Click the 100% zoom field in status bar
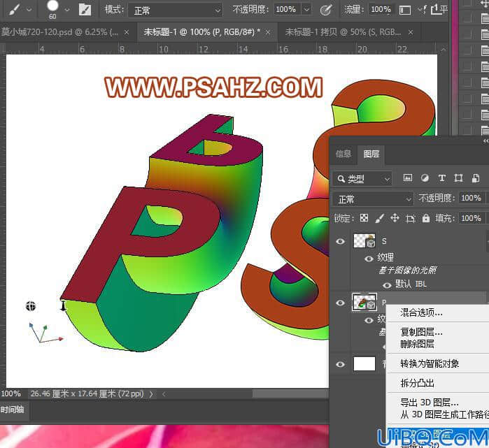This screenshot has height=448, width=489. click(10, 393)
